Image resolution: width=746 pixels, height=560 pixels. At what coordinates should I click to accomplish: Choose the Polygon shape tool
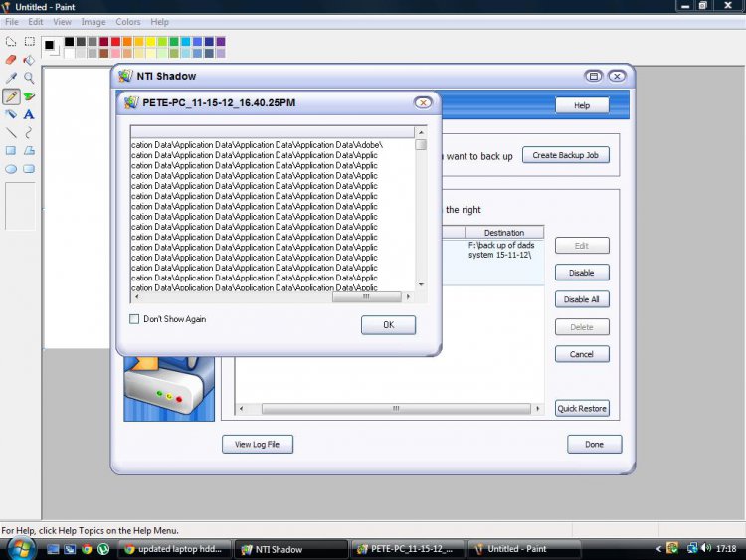point(30,151)
